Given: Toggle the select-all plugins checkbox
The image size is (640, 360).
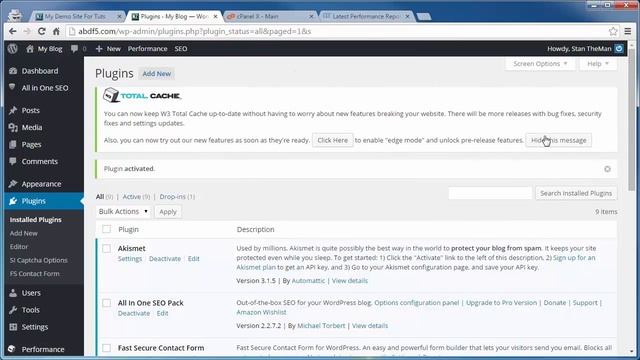Looking at the screenshot, I should (107, 229).
